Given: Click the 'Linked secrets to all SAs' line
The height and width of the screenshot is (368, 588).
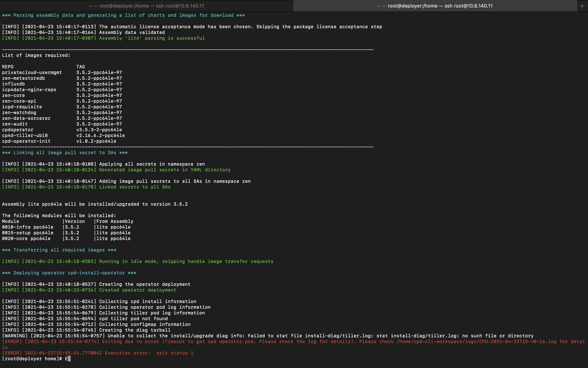Looking at the screenshot, I should click(86, 187).
